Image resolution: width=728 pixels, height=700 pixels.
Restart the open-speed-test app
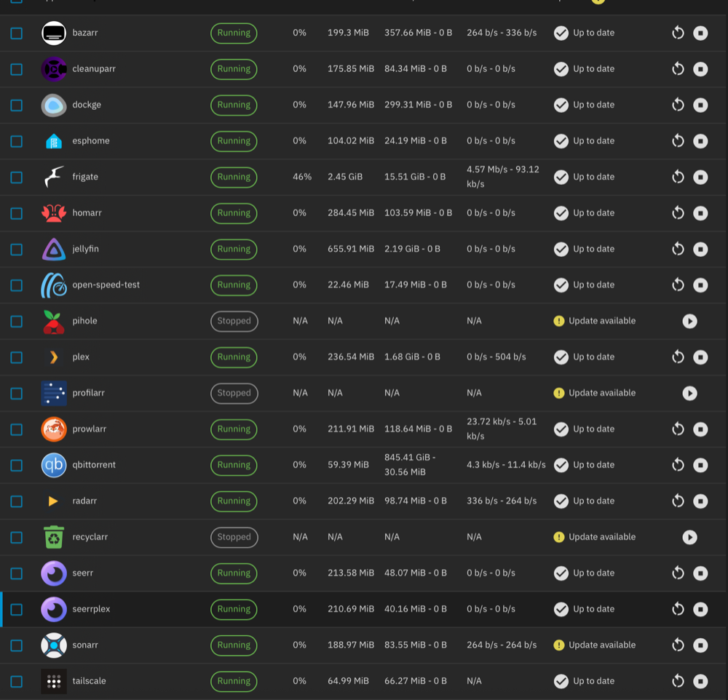point(678,285)
